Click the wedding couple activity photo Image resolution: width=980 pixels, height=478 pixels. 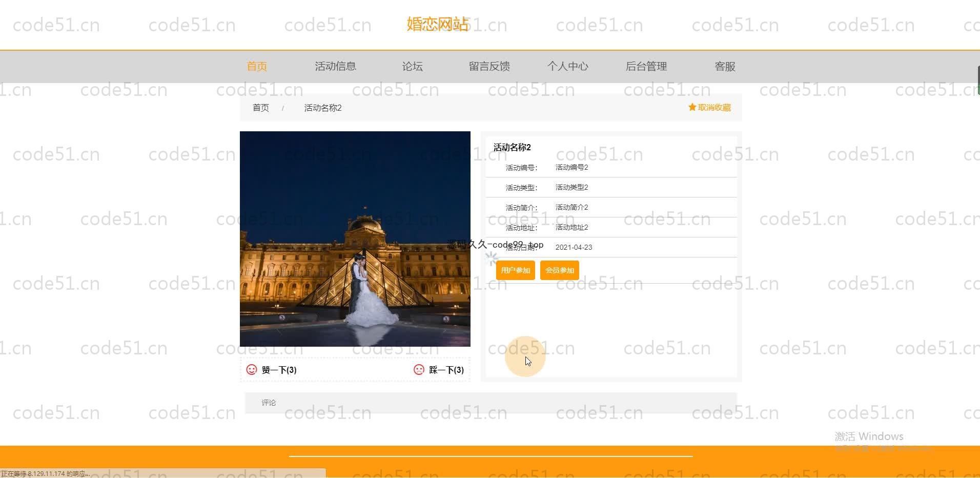(355, 239)
